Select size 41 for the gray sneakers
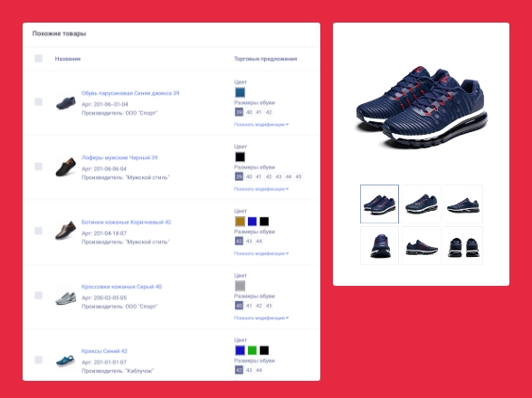Viewport: 532px width, 398px height. pos(249,306)
